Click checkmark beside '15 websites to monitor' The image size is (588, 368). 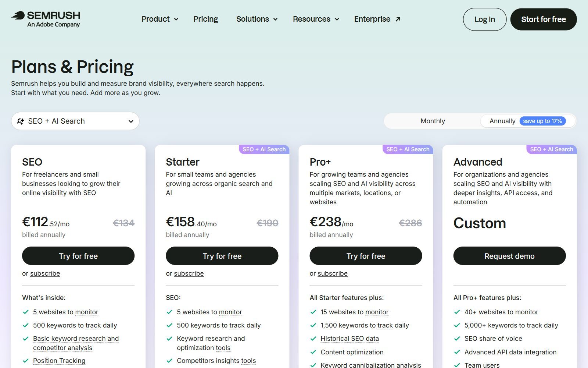pyautogui.click(x=313, y=312)
